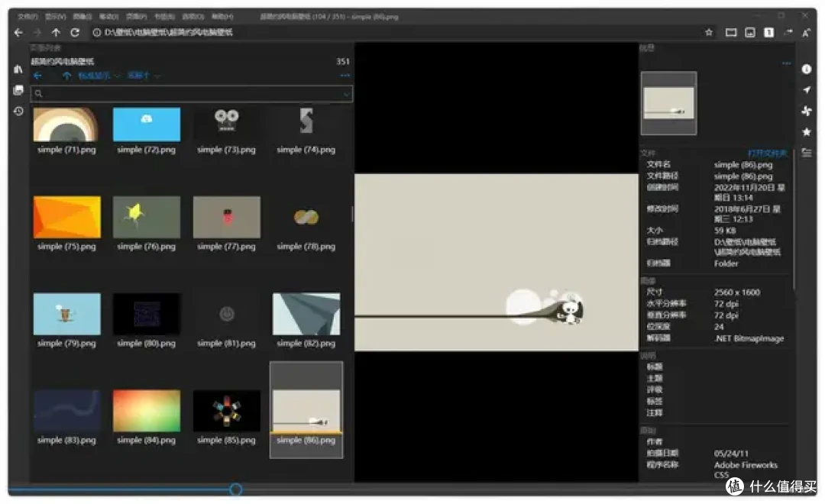
Task: Show the file information panel icon
Action: point(806,69)
